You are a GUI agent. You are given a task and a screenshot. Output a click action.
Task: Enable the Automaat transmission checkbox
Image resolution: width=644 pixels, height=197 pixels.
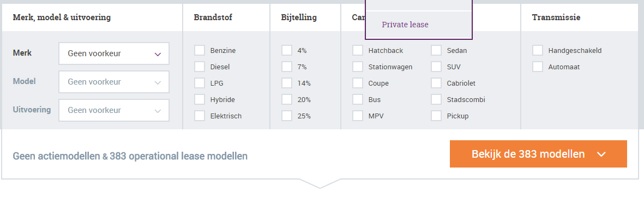(538, 67)
